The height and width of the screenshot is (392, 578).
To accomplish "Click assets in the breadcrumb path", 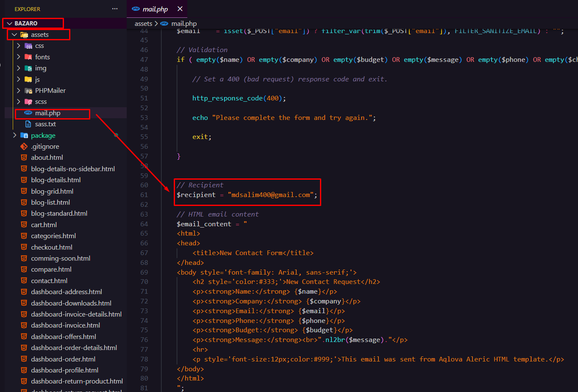I will [x=143, y=24].
